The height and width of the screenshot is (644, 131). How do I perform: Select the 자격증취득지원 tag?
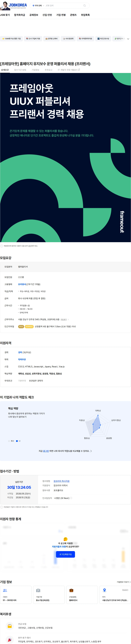click(85, 39)
